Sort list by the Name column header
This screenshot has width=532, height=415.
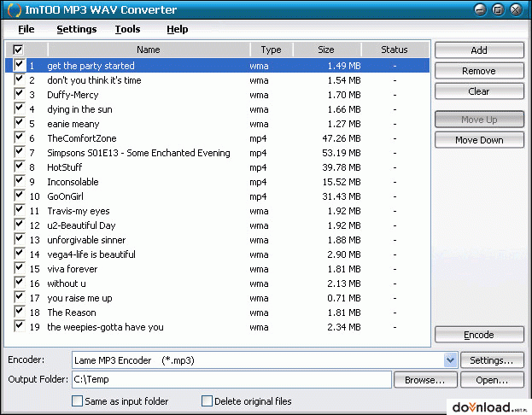149,50
